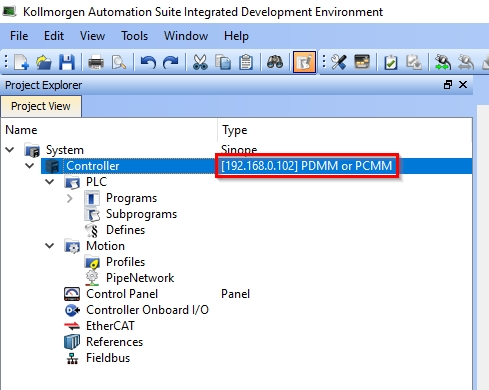
Task: Click the EtherCAT red arrows icon
Action: pos(72,326)
